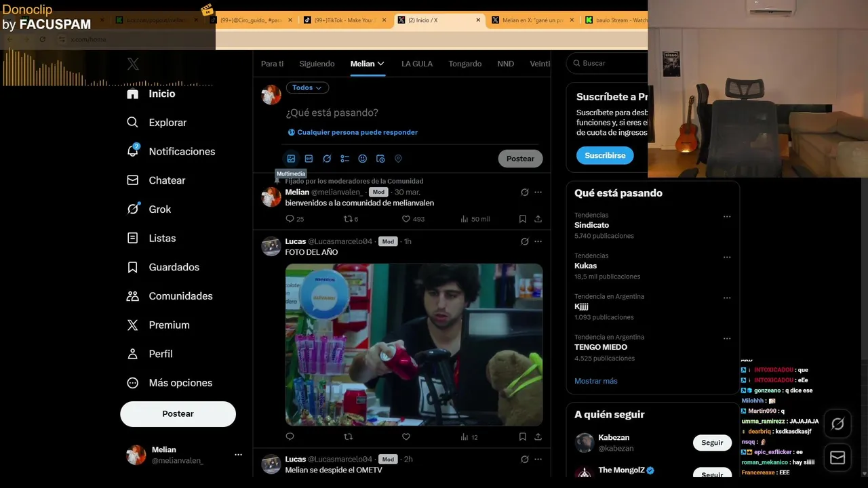Open the FOTO DEL AÑO post image
868x488 pixels.
(414, 344)
